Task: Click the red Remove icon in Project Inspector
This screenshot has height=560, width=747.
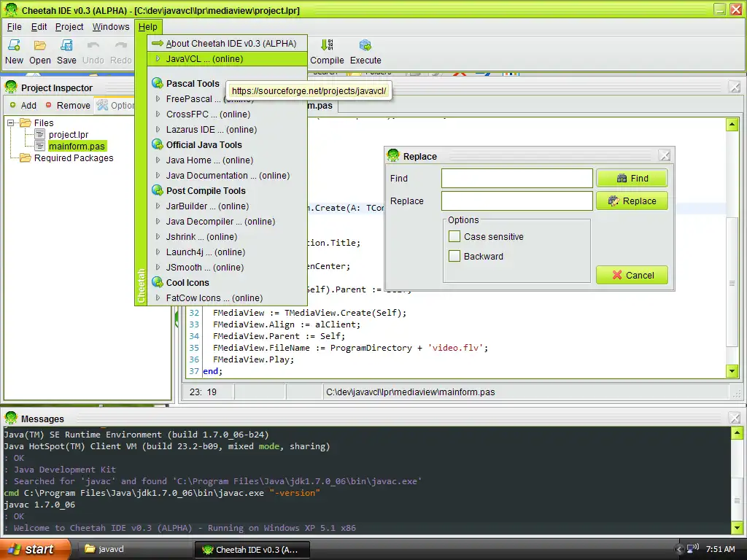Action: (48, 105)
